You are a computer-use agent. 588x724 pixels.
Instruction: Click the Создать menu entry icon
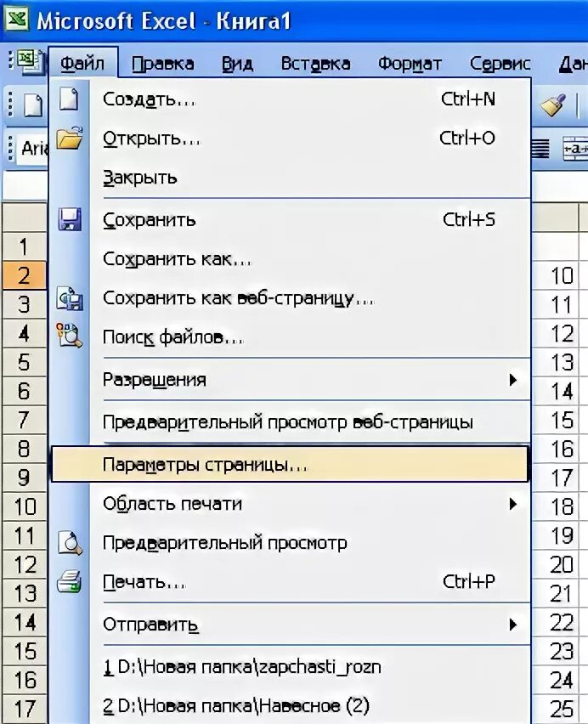tap(69, 99)
